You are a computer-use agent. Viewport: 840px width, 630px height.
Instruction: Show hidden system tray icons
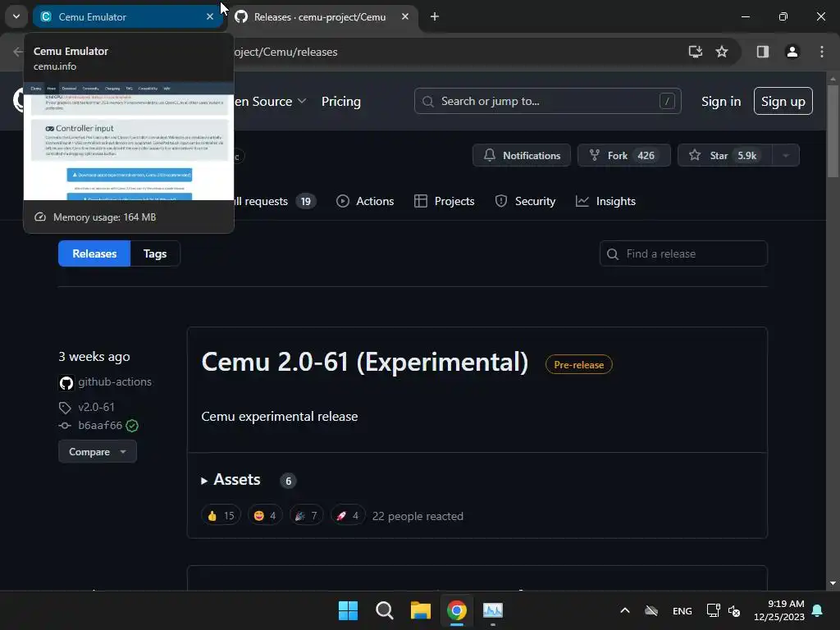[624, 610]
